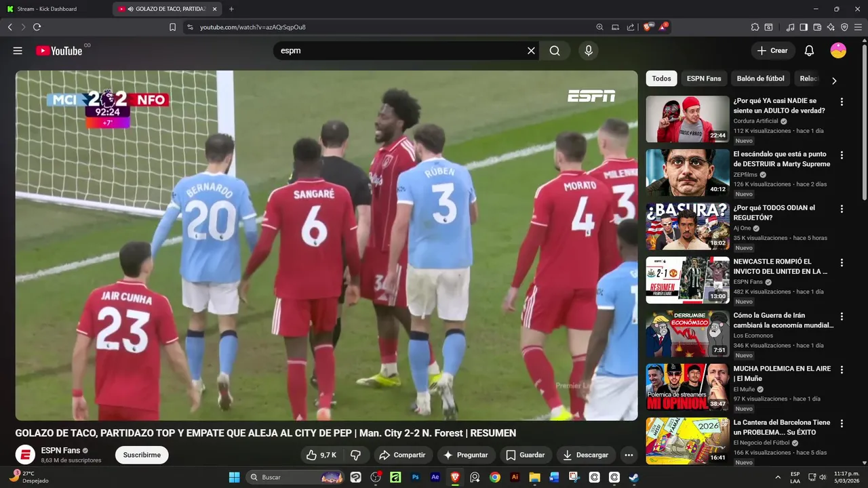
Task: Open Windows Start menu
Action: coord(234,477)
